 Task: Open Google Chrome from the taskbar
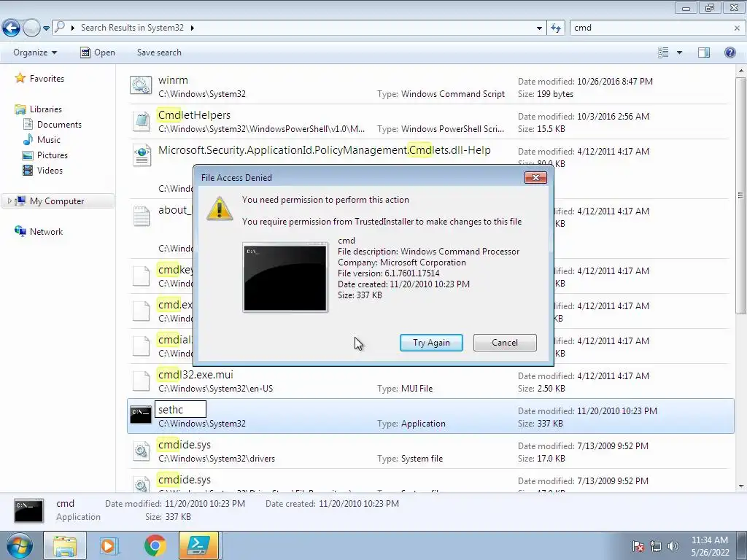[155, 545]
